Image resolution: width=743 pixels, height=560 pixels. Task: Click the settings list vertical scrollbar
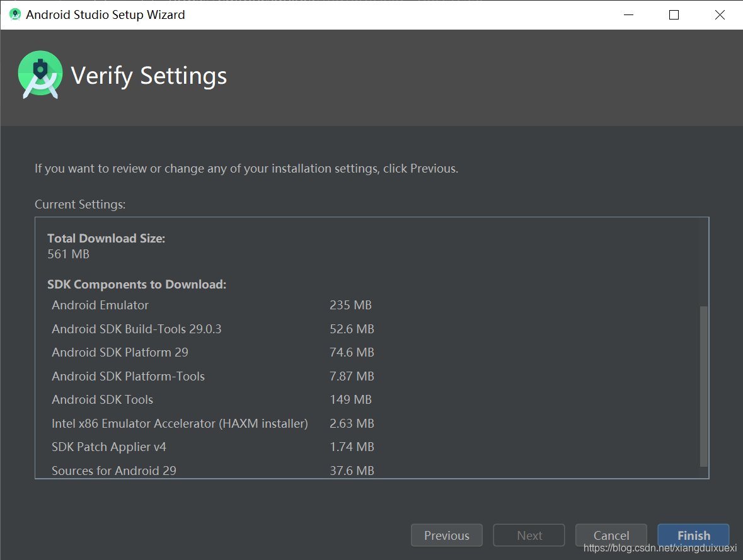click(704, 386)
